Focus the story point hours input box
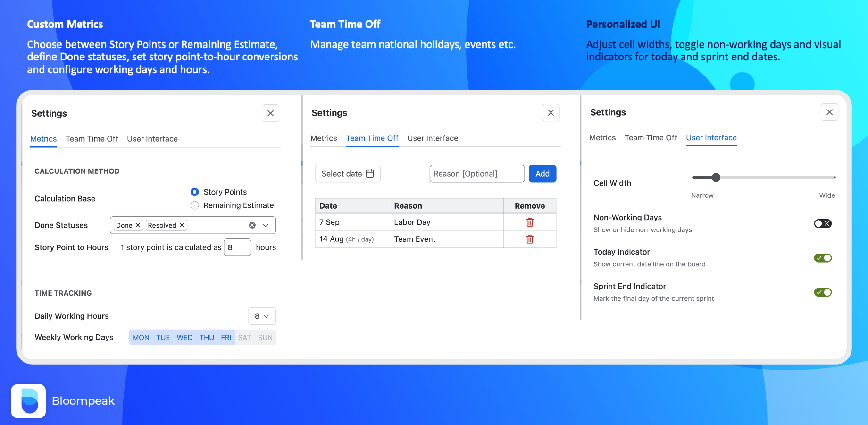The height and width of the screenshot is (425, 868). [x=237, y=247]
